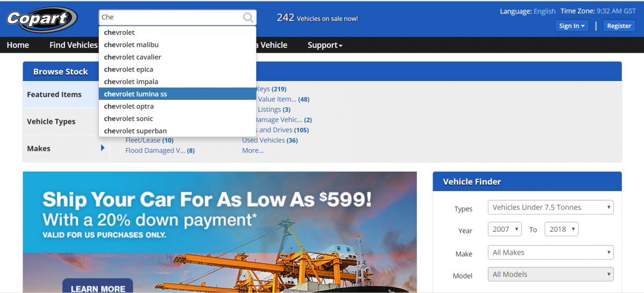This screenshot has height=293, width=644.
Task: Open the Year to dropdown 2018
Action: tap(561, 229)
